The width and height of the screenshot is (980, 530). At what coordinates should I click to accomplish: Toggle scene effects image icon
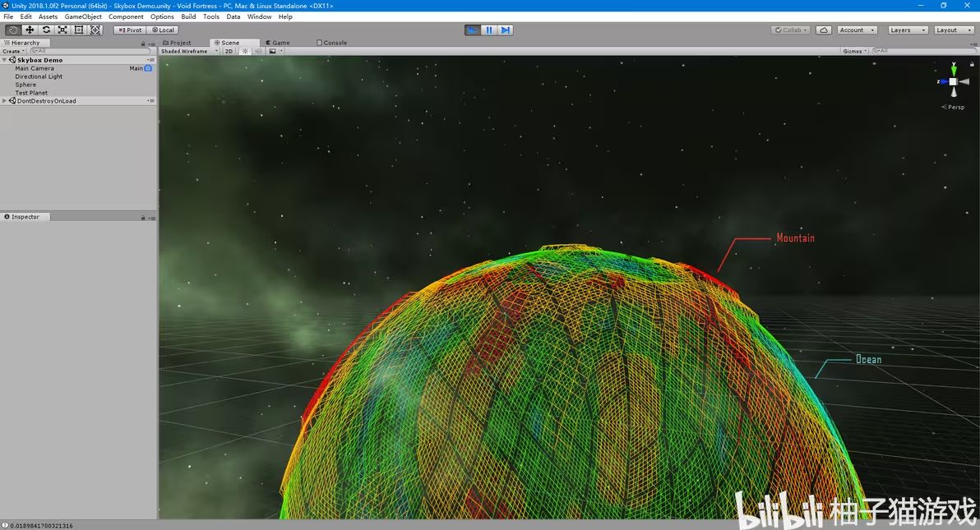click(272, 51)
